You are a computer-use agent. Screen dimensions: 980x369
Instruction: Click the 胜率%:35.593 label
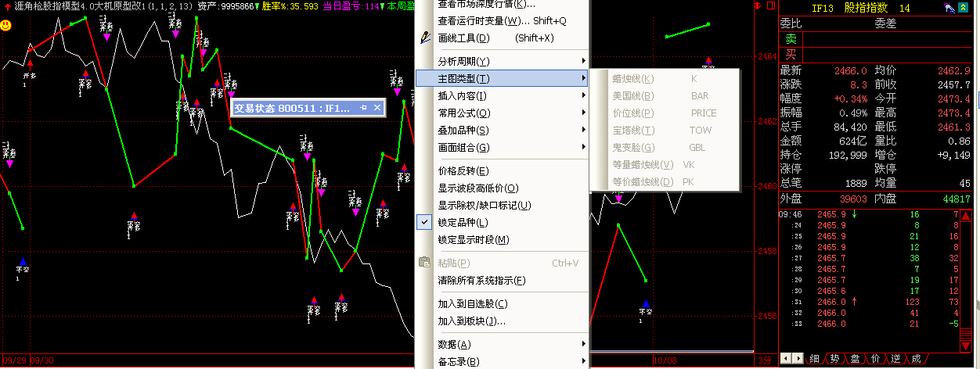[290, 6]
